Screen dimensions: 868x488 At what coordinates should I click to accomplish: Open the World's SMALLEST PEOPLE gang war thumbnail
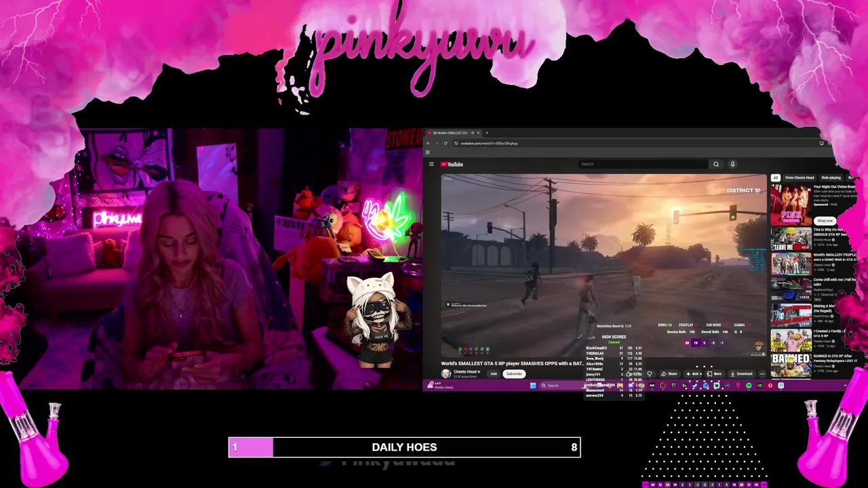point(791,264)
